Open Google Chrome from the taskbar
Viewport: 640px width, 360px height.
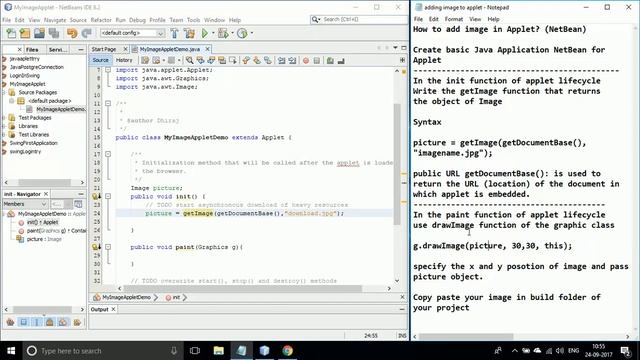(287, 351)
